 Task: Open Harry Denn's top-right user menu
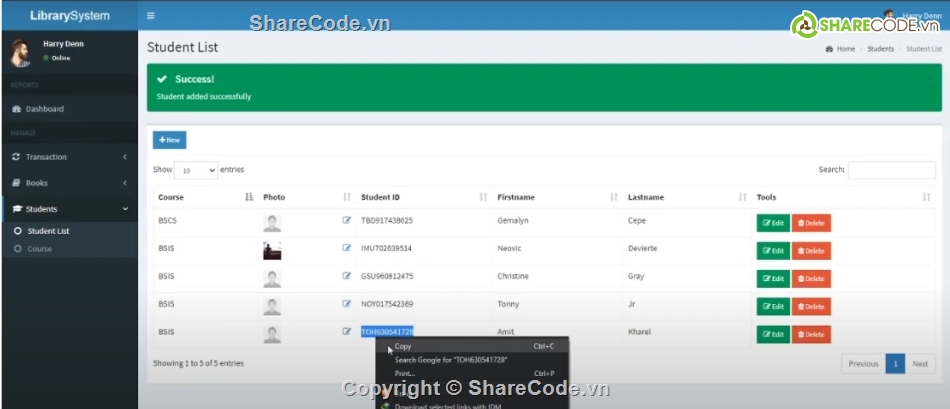(x=912, y=16)
